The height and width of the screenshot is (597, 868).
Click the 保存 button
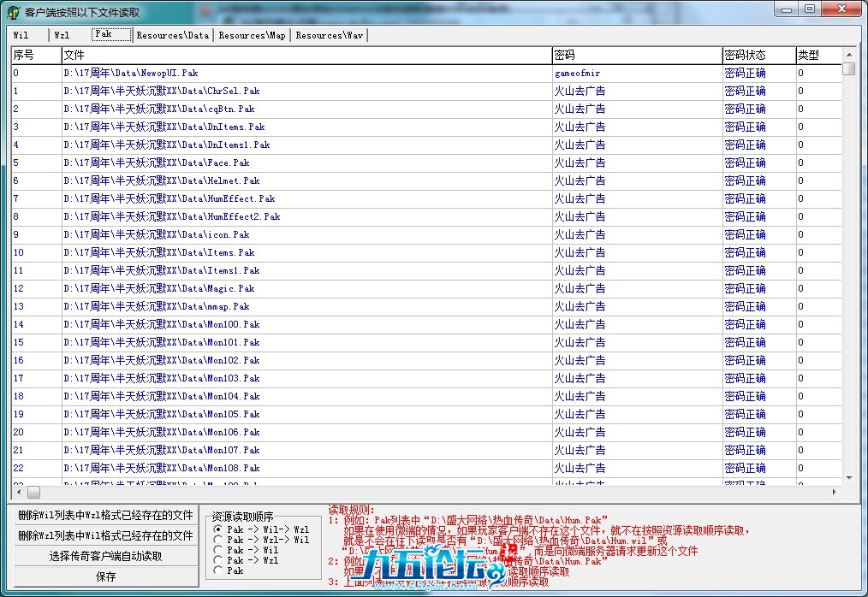(106, 576)
